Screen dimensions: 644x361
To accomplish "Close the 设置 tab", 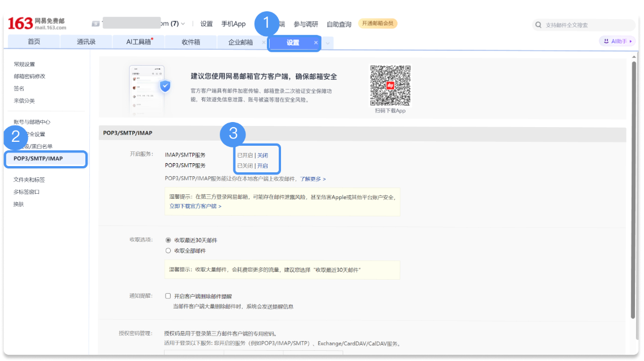I will 315,42.
